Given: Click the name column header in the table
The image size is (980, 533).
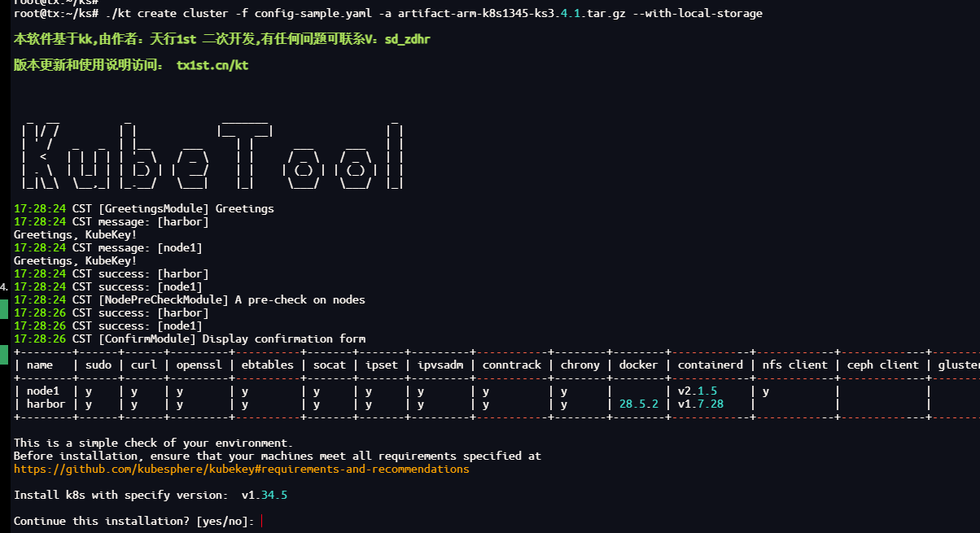Looking at the screenshot, I should pos(40,365).
